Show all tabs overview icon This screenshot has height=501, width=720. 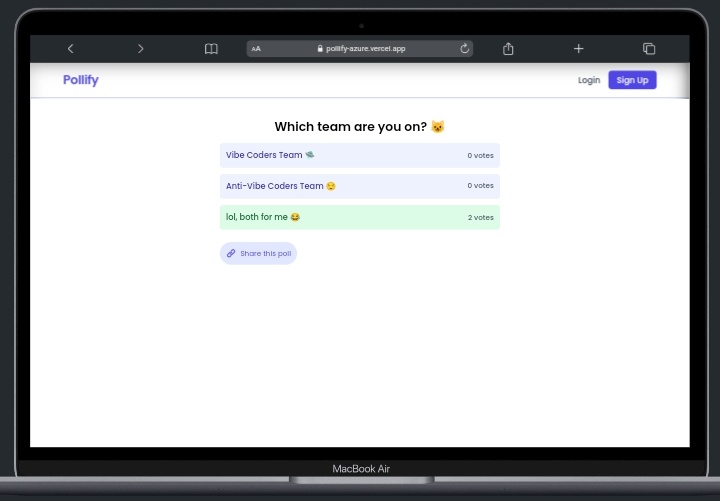649,49
